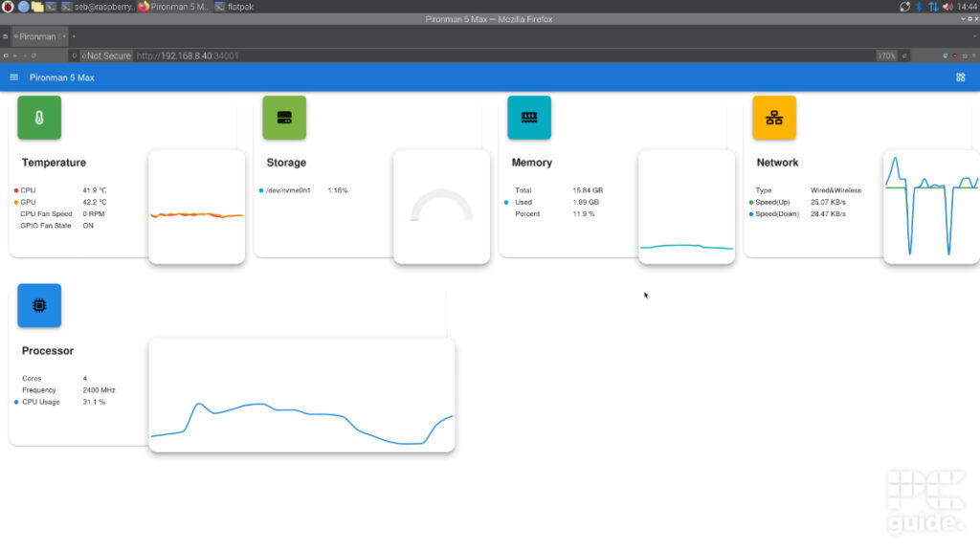980x551 pixels.
Task: Open the hamburger menu in Pironman header
Action: click(x=13, y=77)
